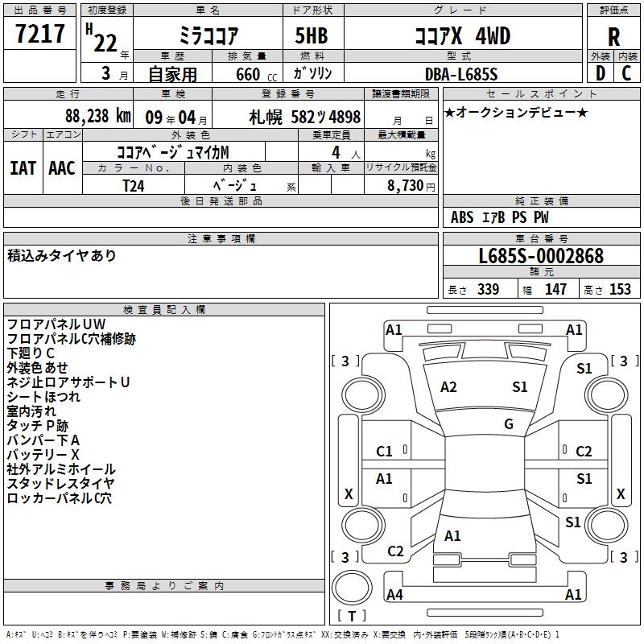Click the model code DBA-L685S

point(461,74)
